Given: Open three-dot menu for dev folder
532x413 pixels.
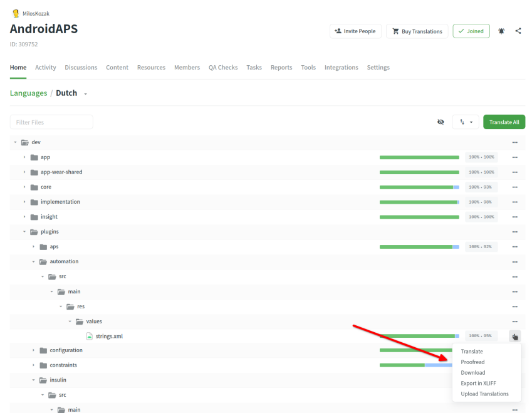Looking at the screenshot, I should pyautogui.click(x=514, y=142).
